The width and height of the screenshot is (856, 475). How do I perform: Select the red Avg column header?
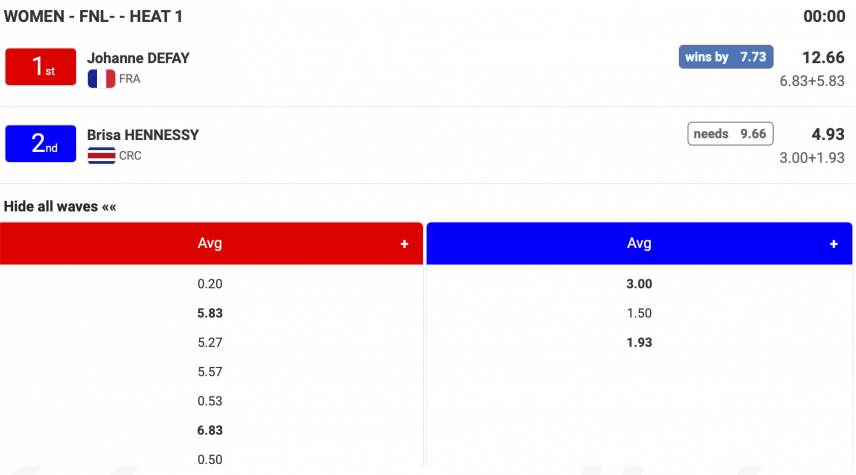210,244
